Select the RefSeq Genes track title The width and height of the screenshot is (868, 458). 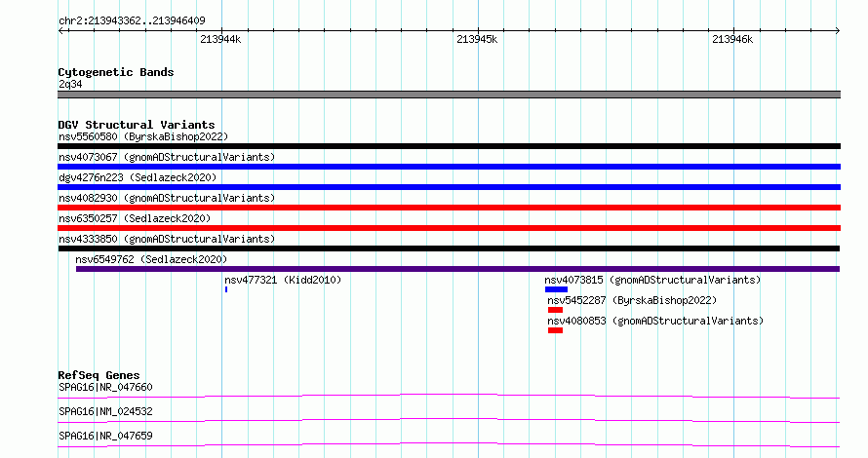tap(99, 375)
